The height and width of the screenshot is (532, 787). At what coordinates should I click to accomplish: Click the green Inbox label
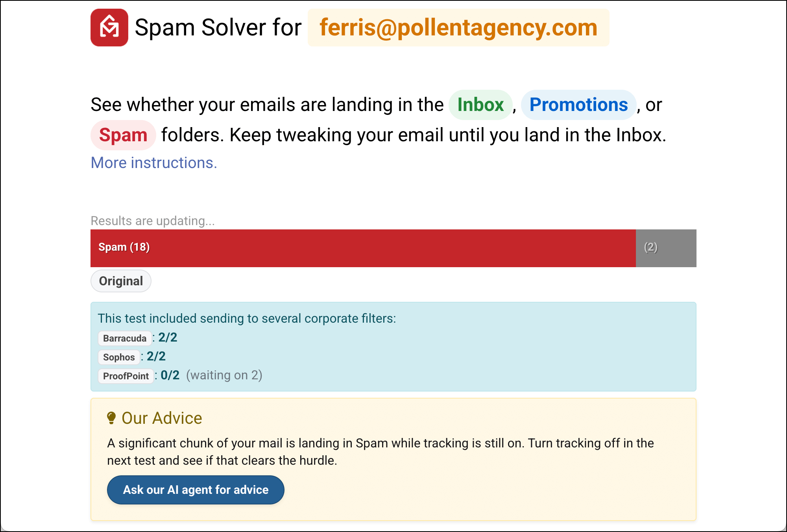(x=480, y=105)
